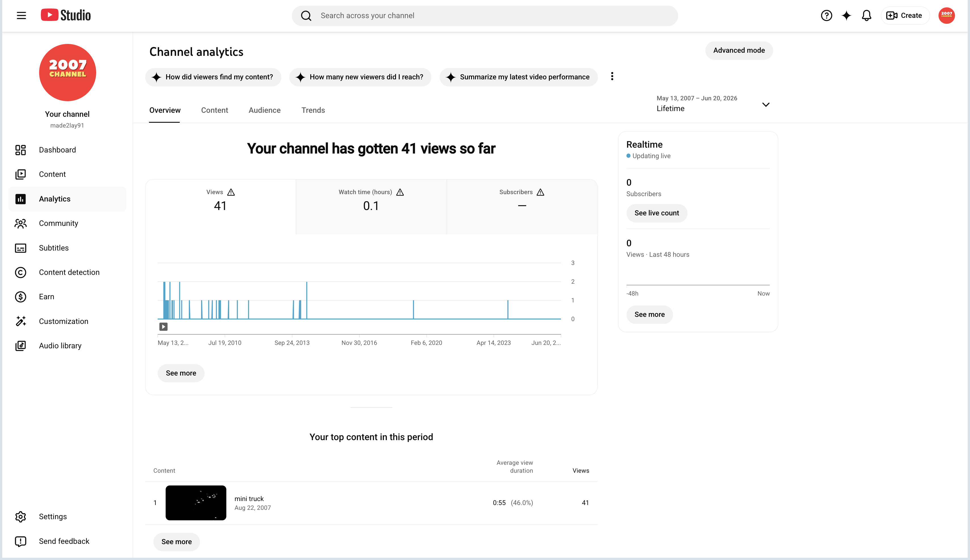Click See more under top content
The image size is (970, 560).
176,542
